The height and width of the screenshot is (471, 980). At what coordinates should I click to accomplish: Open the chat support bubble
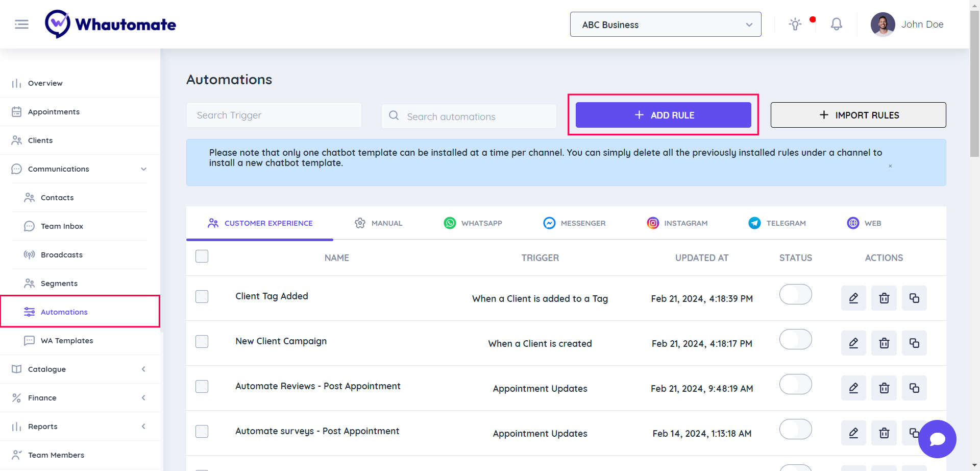click(937, 439)
